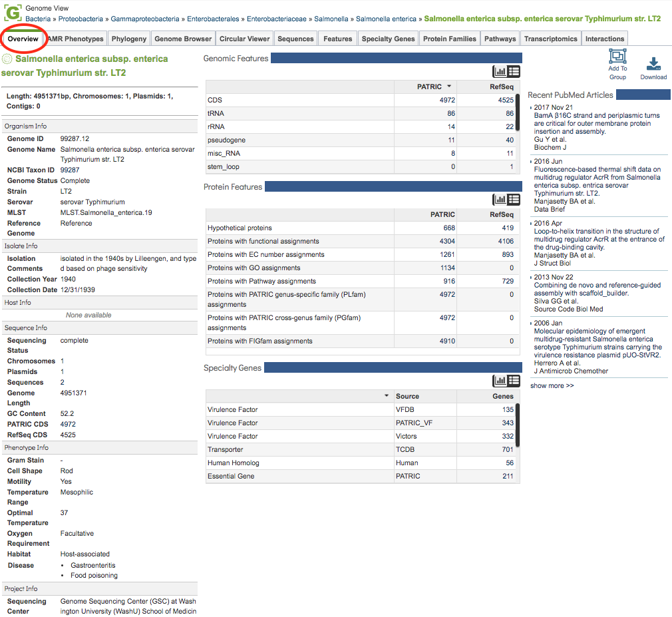This screenshot has height=617, width=672.
Task: Switch to the AMR Phenotypes tab
Action: [75, 39]
